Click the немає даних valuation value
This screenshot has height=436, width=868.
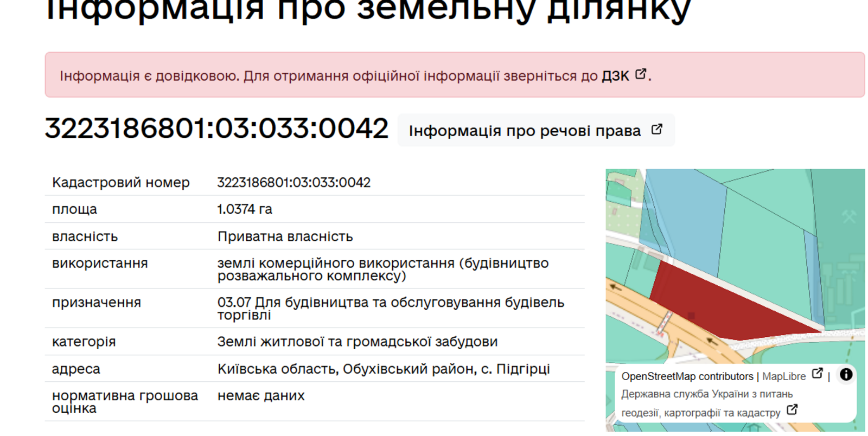click(261, 396)
